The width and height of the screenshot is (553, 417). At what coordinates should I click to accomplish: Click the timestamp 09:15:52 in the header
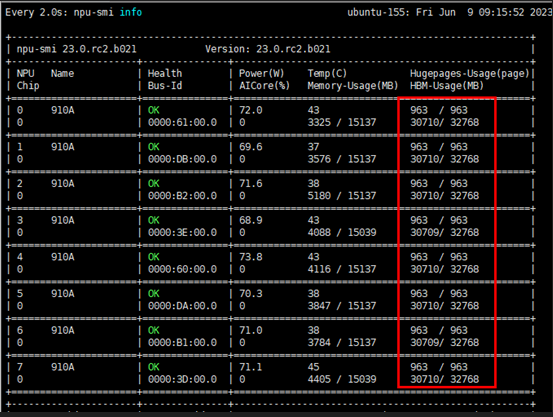501,12
